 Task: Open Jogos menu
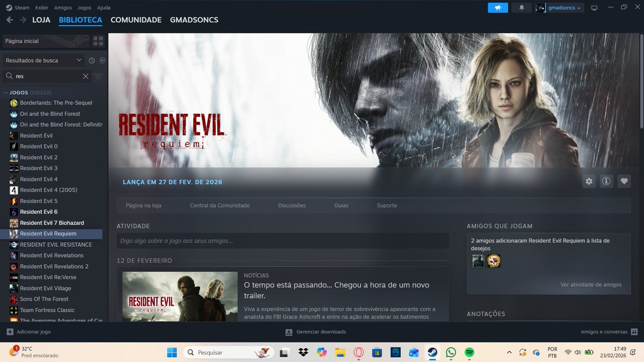point(84,8)
